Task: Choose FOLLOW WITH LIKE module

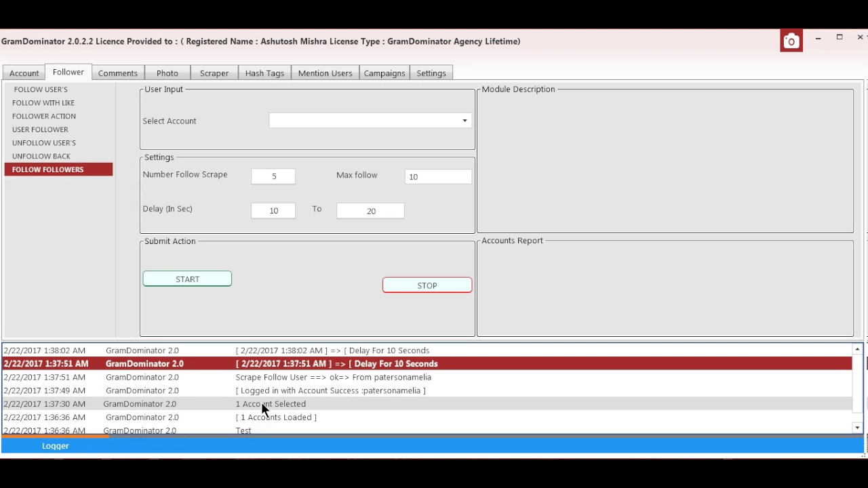Action: click(43, 103)
